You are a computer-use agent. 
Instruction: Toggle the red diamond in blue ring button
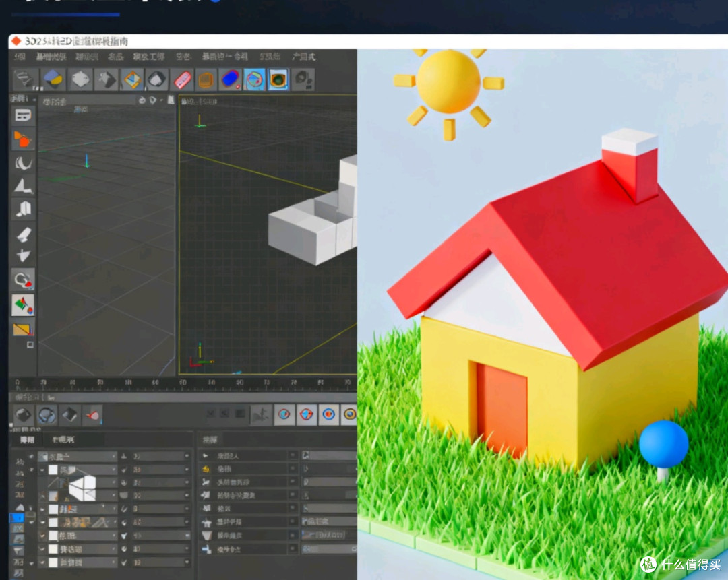(x=307, y=414)
